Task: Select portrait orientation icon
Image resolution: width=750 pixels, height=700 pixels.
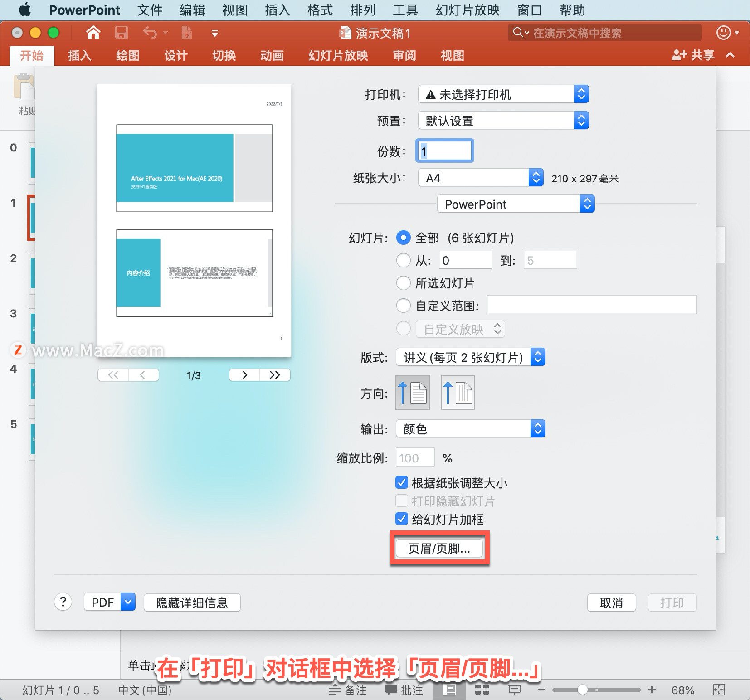Action: (413, 393)
